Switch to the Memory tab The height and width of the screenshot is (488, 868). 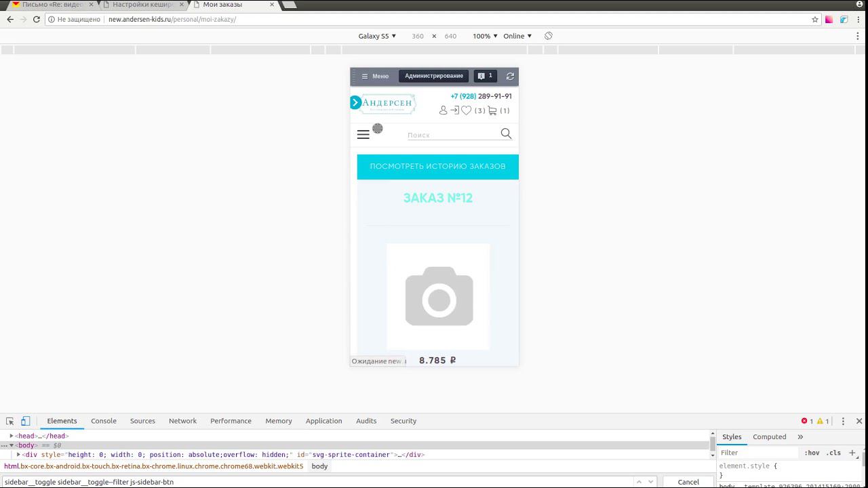279,421
